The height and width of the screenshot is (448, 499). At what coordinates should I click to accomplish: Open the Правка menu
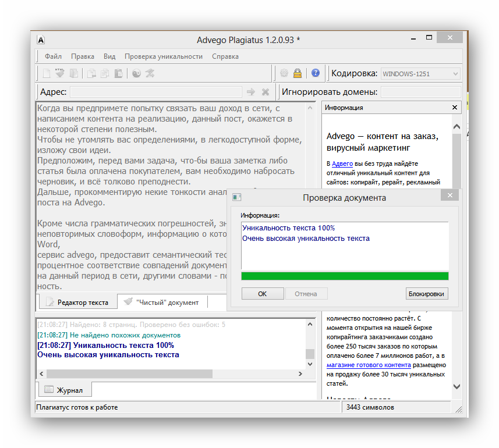pos(83,56)
